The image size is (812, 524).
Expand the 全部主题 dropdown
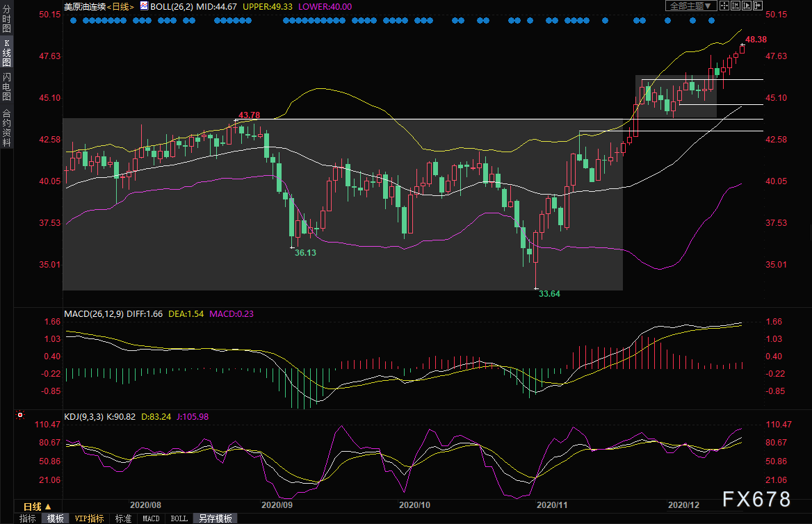point(691,6)
